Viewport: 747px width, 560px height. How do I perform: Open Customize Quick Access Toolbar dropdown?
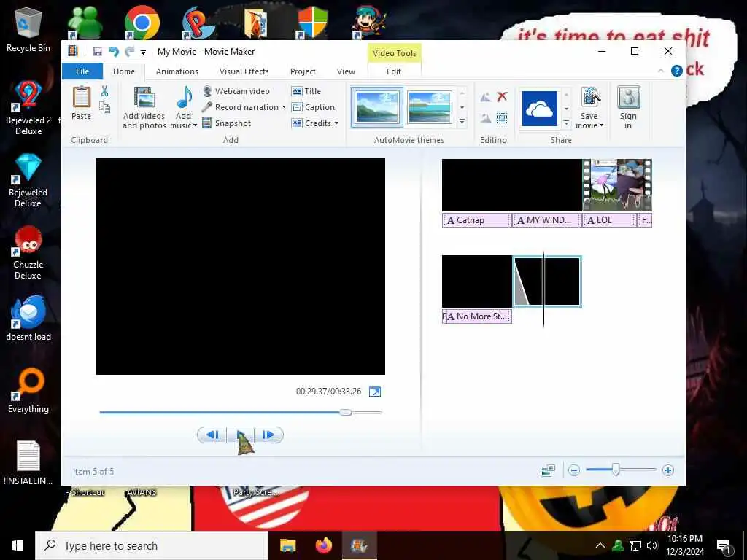(x=143, y=52)
